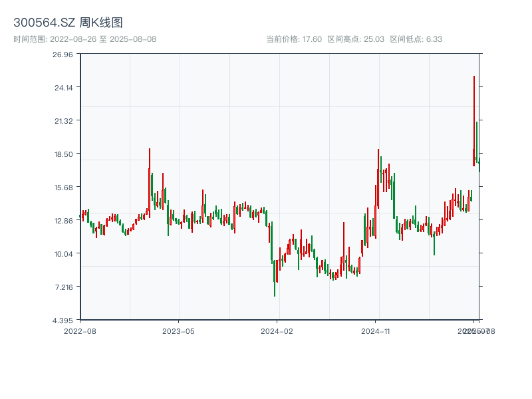Click the 2022-08 x-axis date label
The image size is (532, 399).
(x=80, y=331)
